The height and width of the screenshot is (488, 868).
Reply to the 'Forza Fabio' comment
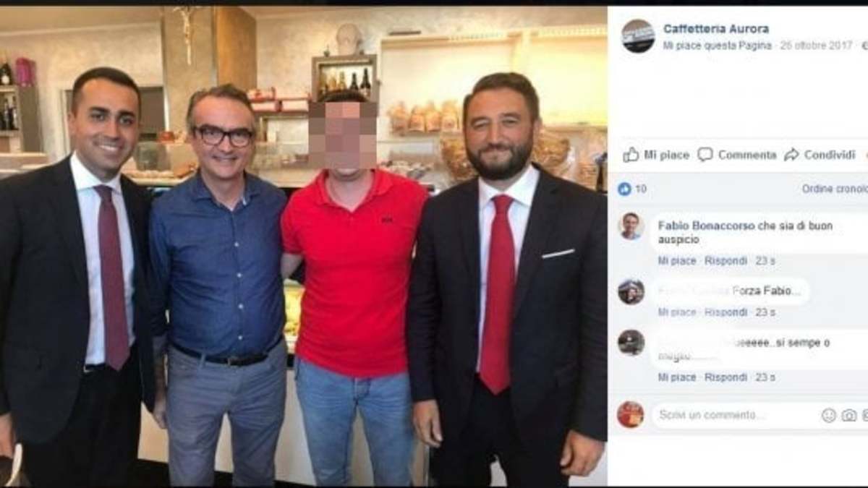pyautogui.click(x=726, y=312)
